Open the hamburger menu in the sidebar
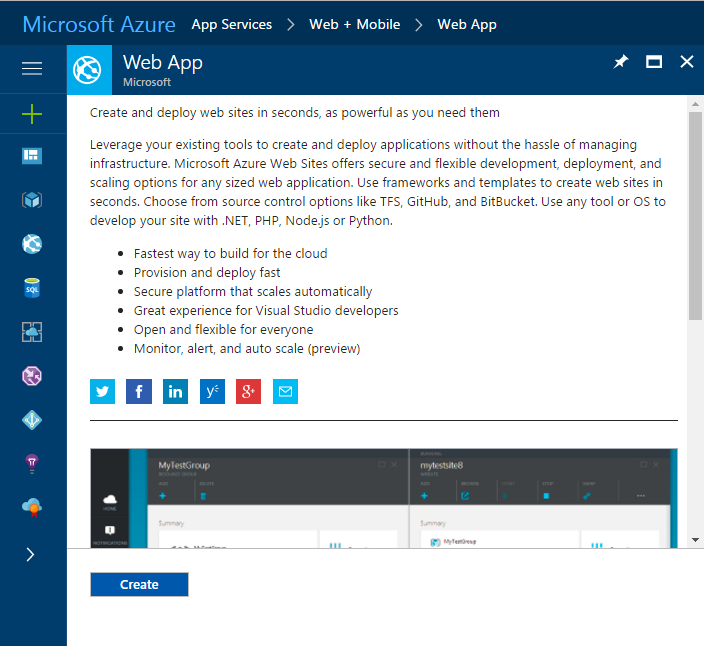The image size is (704, 646). (32, 69)
